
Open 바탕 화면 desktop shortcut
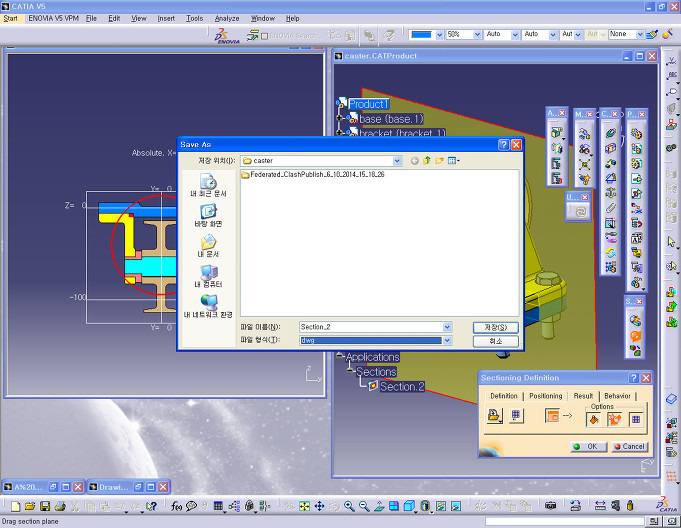(208, 215)
